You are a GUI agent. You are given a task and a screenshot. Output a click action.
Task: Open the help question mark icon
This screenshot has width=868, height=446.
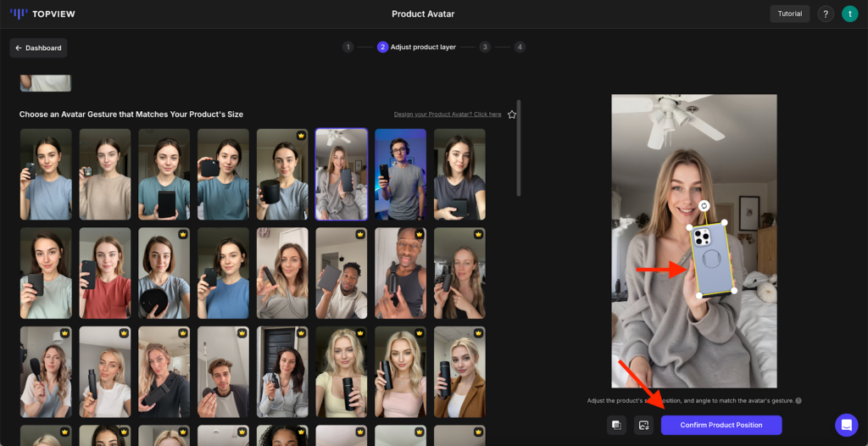coord(825,14)
